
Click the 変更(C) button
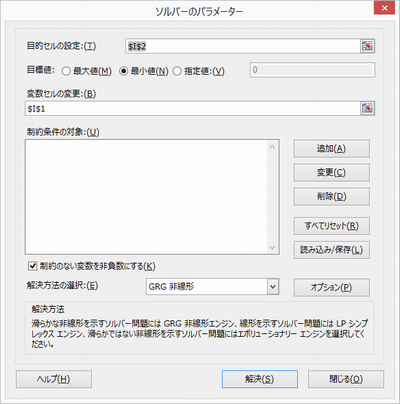tap(331, 173)
